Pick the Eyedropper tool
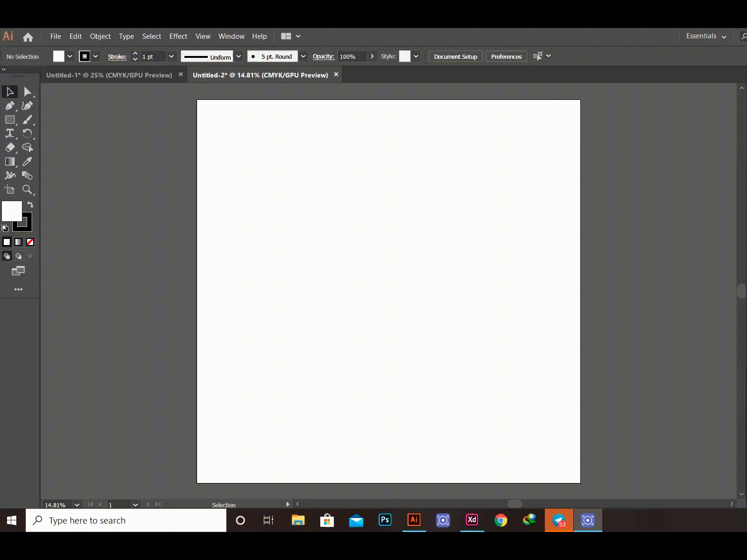Viewport: 747px width, 560px height. tap(28, 162)
